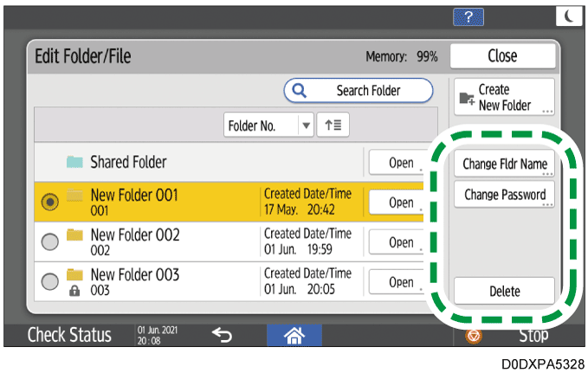
Task: Delete the selected folder
Action: click(503, 292)
